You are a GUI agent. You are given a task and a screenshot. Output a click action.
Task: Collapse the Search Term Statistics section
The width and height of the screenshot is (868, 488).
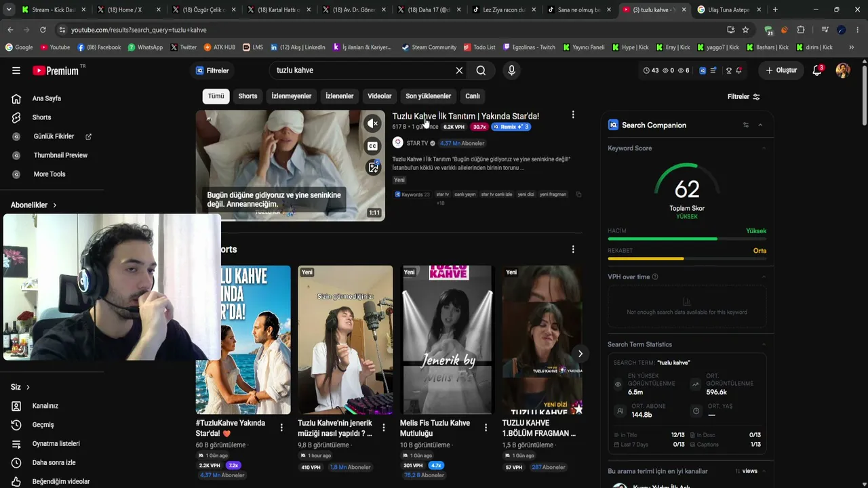coord(764,344)
